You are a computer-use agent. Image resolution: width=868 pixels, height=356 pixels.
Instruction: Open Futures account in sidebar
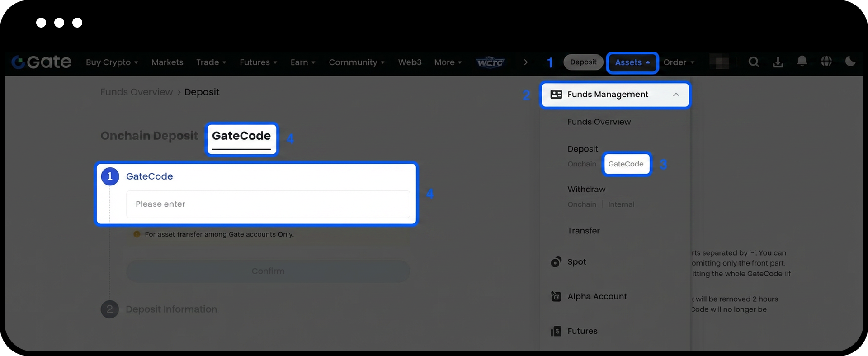[x=582, y=331]
